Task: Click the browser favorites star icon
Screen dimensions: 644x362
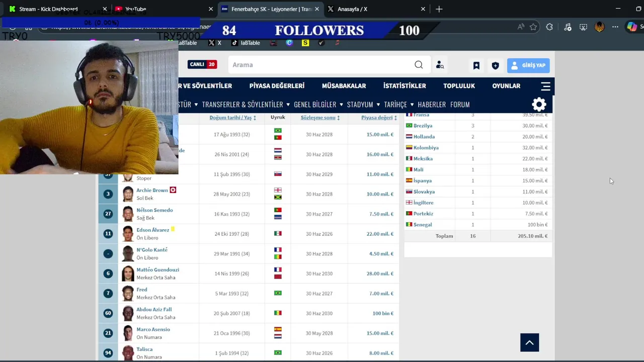Action: pyautogui.click(x=533, y=27)
